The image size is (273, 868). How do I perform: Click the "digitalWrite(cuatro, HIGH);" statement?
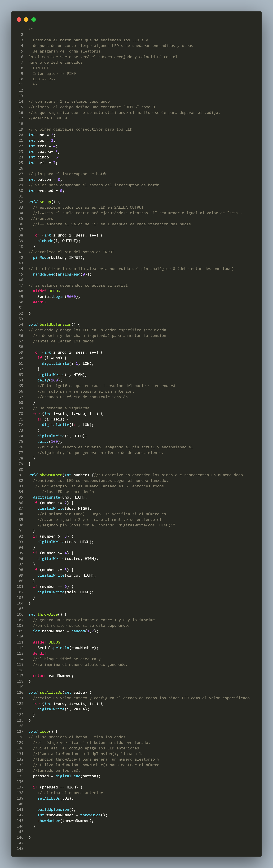[x=68, y=559]
